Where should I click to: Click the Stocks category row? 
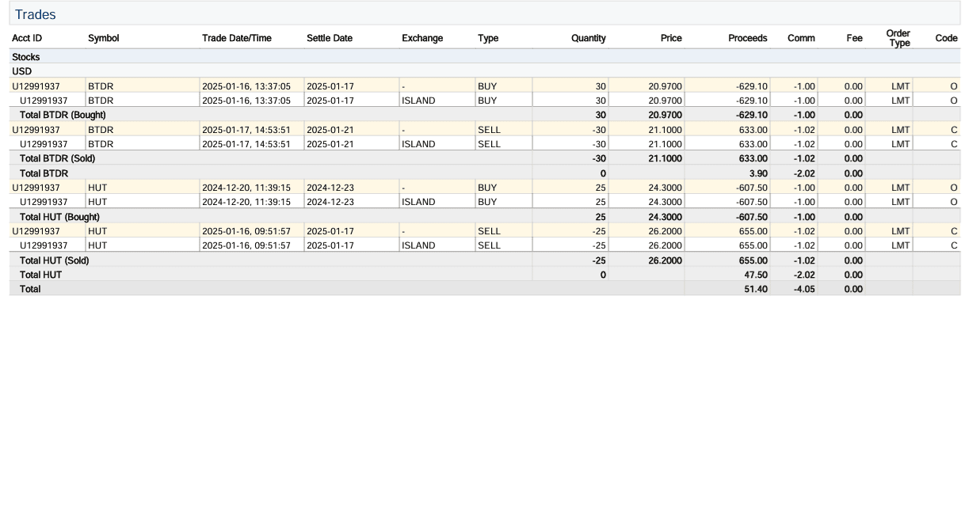click(26, 57)
